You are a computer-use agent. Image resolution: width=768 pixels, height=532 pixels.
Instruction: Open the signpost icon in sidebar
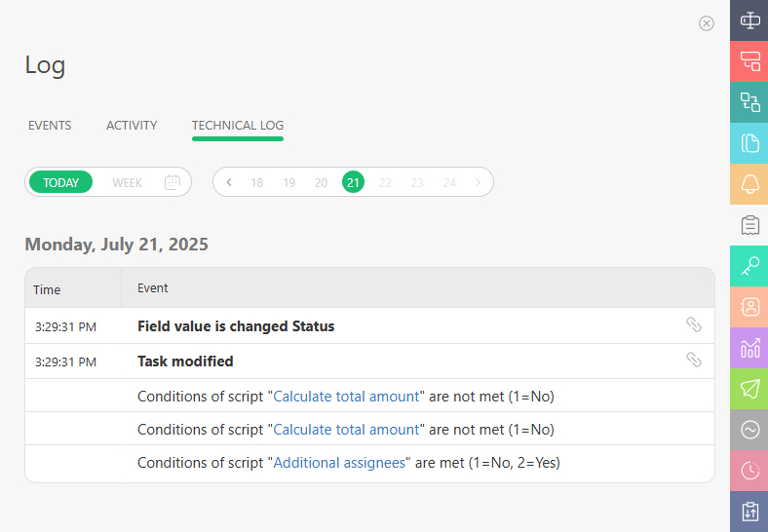point(749,20)
